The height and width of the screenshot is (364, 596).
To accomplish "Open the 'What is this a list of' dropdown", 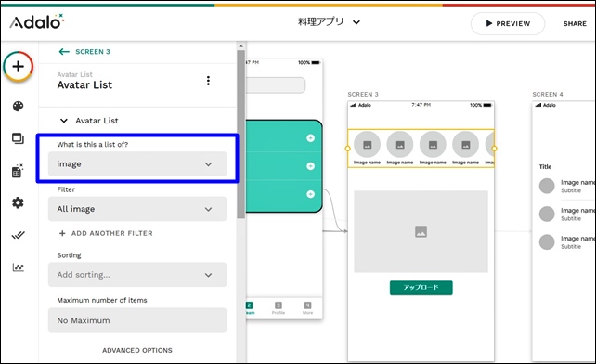I will (137, 164).
